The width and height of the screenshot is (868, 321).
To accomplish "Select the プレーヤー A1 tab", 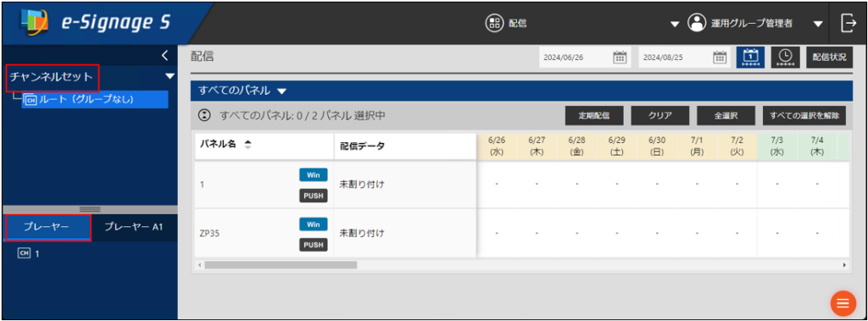I will click(x=133, y=227).
